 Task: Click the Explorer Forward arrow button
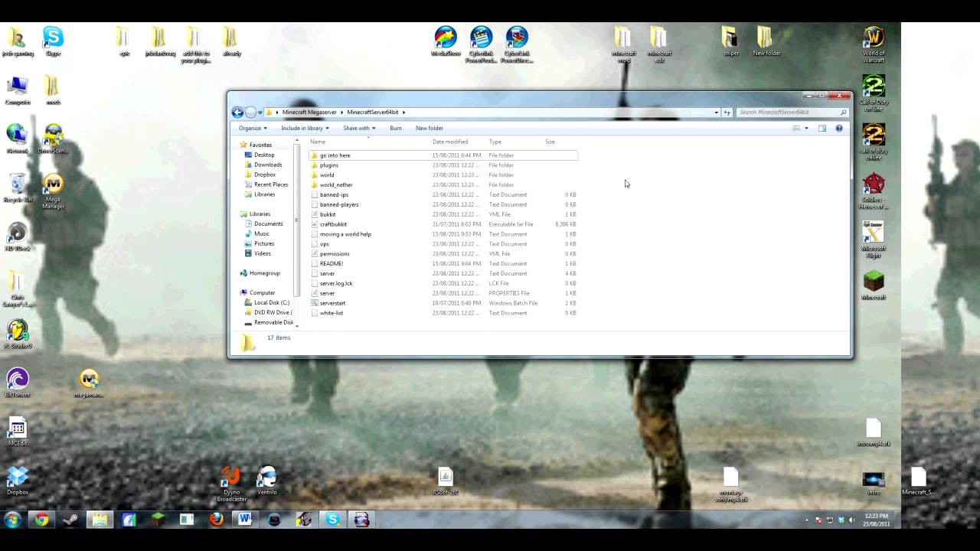[250, 112]
